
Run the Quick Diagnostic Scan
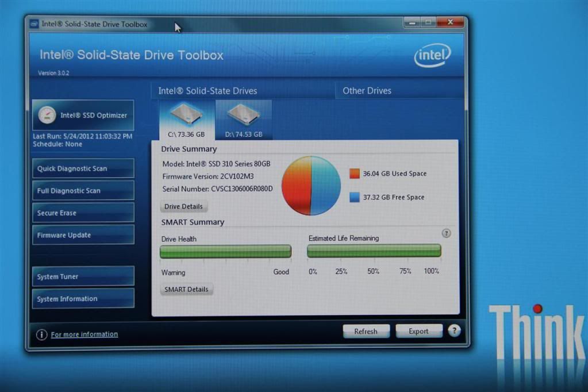(83, 169)
